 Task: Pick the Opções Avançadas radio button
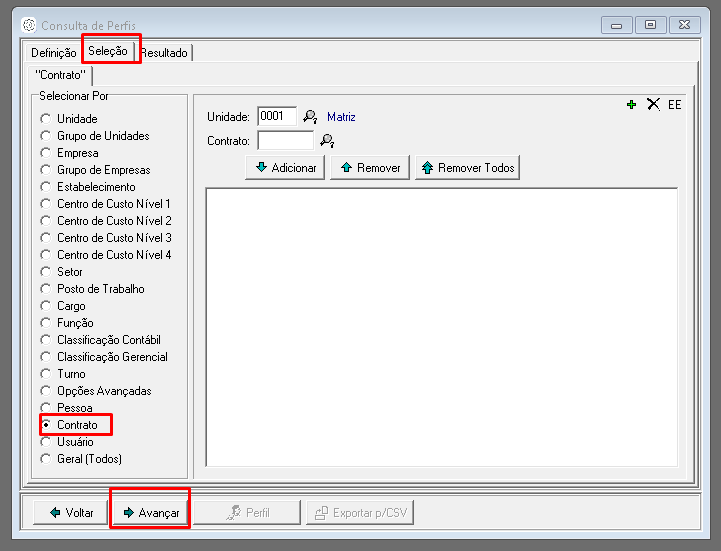(45, 391)
